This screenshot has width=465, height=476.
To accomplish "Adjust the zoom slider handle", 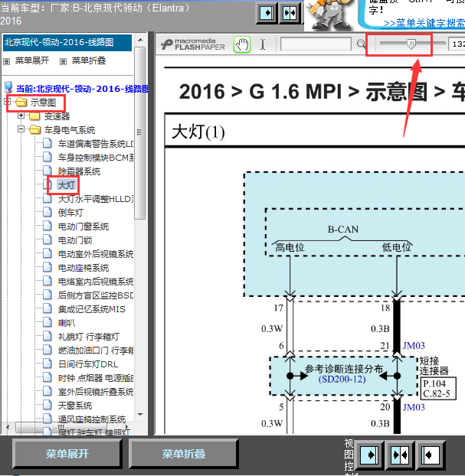I will 411,44.
